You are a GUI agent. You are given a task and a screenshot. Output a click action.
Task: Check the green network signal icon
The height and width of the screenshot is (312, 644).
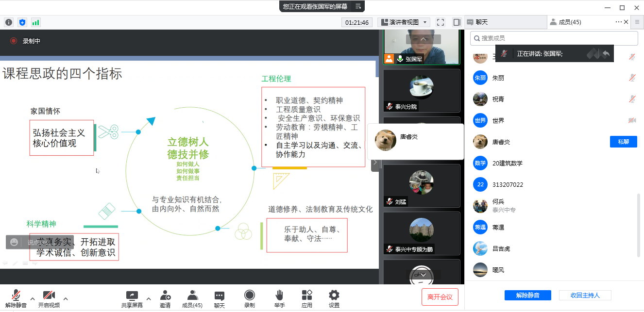[x=35, y=22]
